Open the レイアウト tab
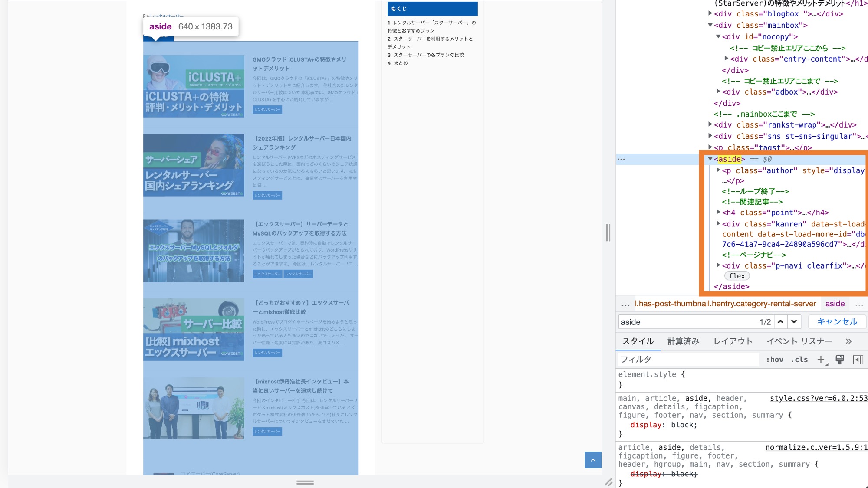Screen dimensions: 868x488 733,341
